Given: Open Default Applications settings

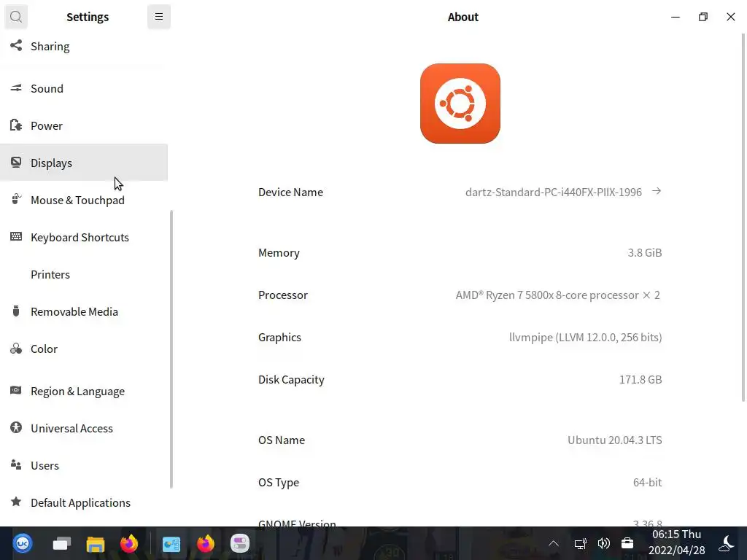Looking at the screenshot, I should tap(84, 502).
